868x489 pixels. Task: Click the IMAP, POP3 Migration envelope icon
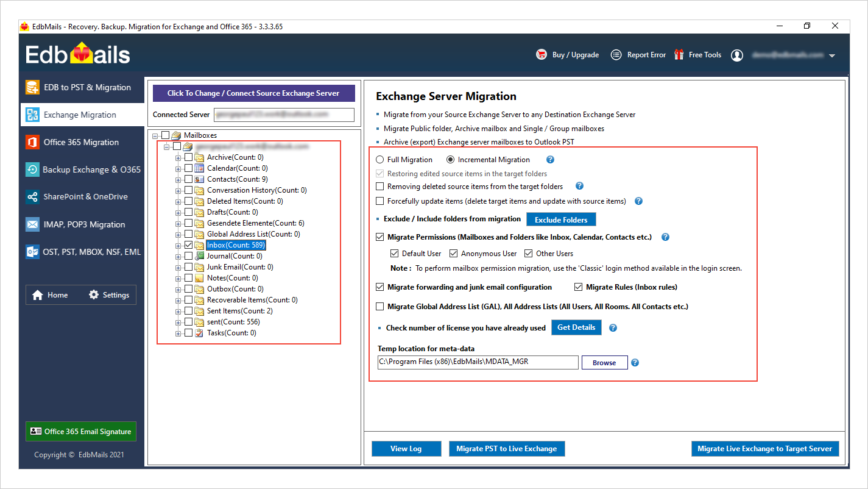(32, 224)
